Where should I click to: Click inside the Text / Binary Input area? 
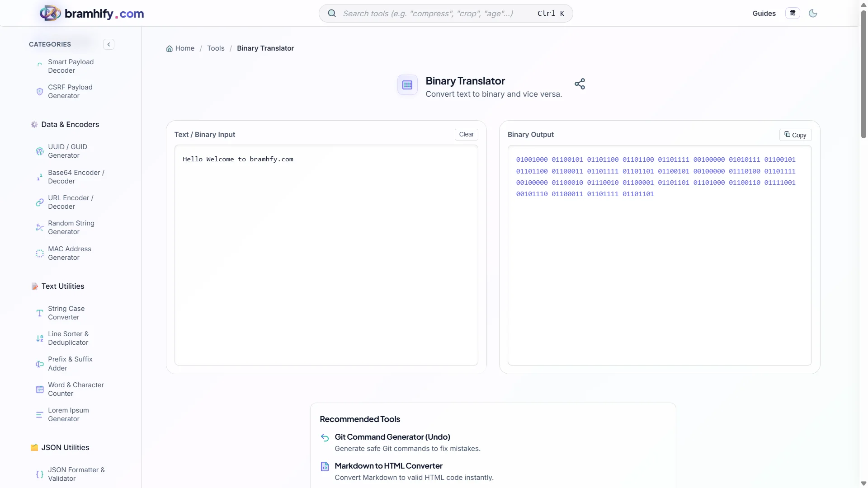pyautogui.click(x=326, y=255)
